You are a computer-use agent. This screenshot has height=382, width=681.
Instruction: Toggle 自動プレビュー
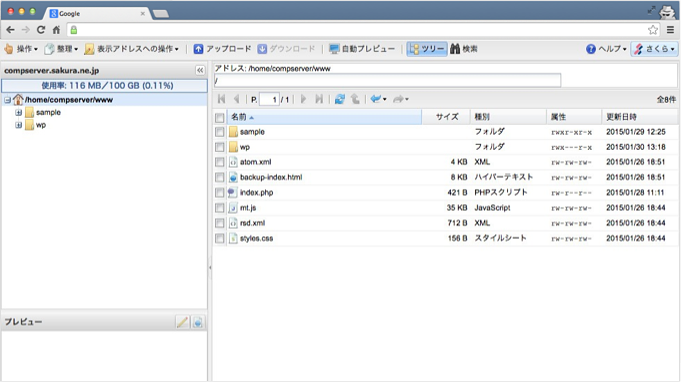[362, 49]
